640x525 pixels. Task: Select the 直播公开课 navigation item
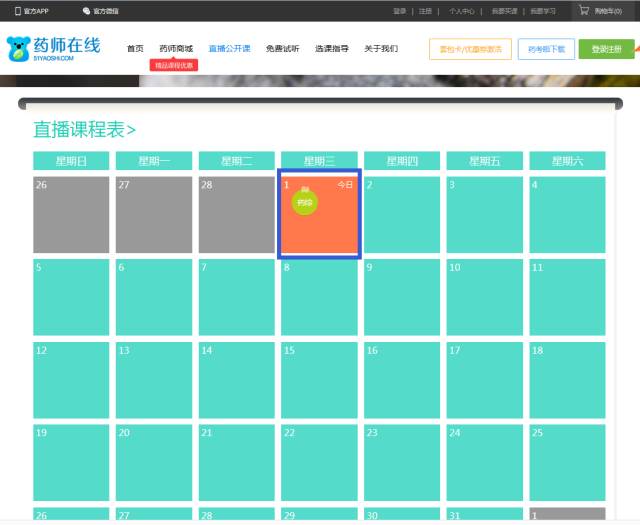[x=229, y=49]
